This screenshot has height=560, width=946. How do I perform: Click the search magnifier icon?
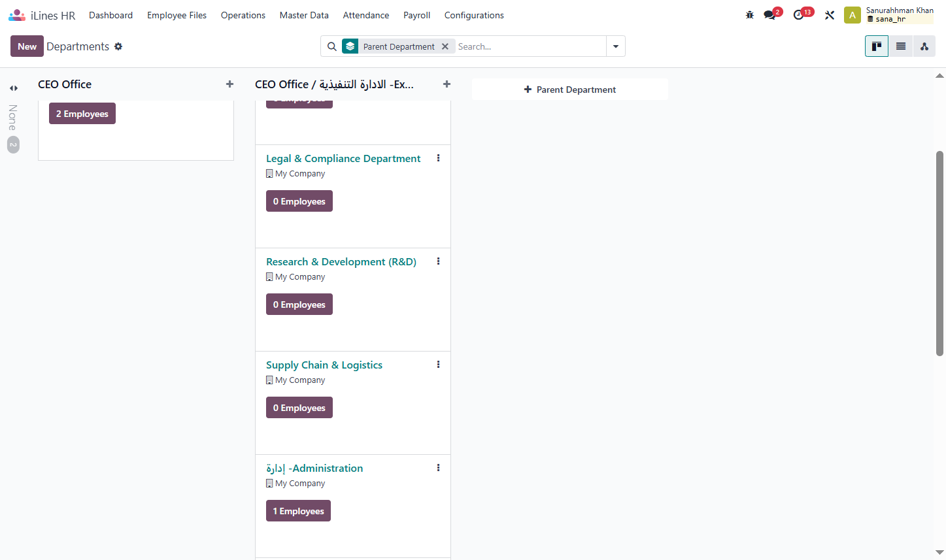click(332, 46)
